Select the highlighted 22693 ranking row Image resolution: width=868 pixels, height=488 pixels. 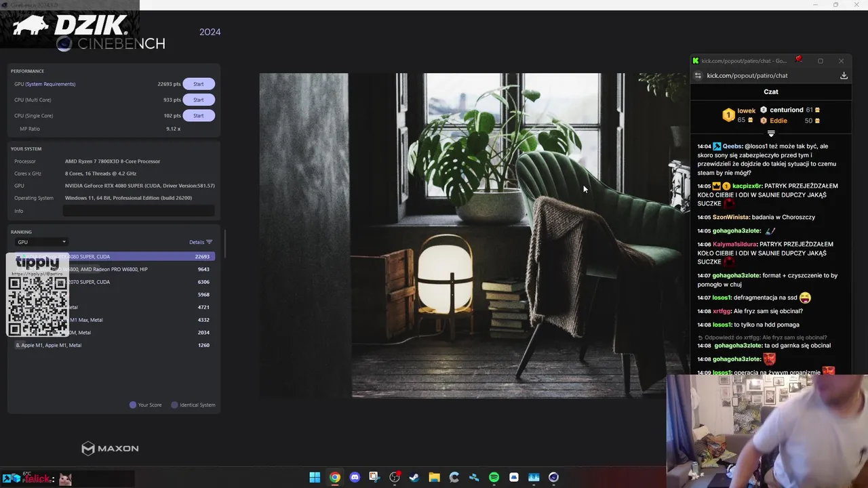pyautogui.click(x=114, y=256)
